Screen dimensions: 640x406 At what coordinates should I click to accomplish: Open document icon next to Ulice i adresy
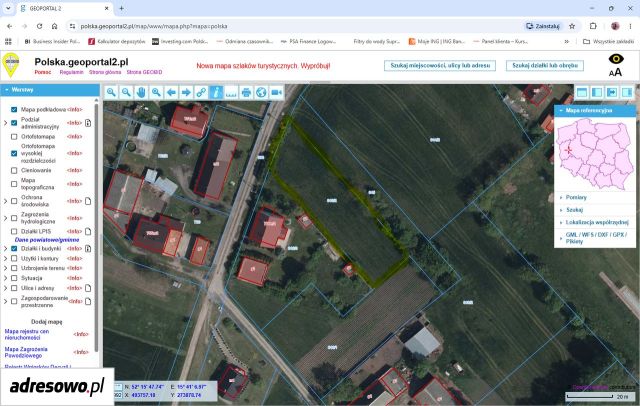click(88, 288)
